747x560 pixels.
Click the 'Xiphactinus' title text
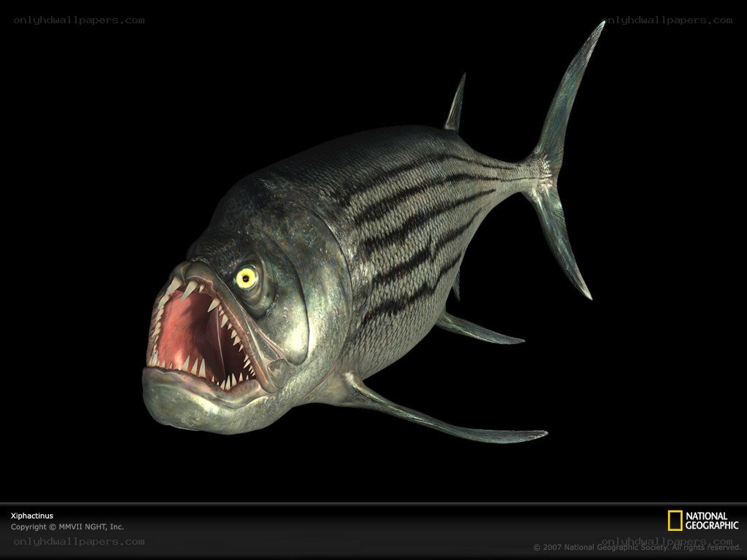(32, 516)
